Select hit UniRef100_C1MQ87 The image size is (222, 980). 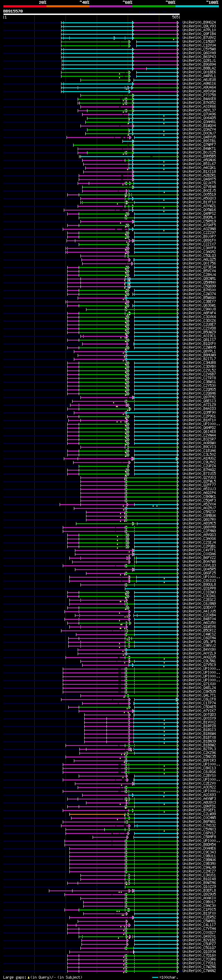[x=199, y=41]
